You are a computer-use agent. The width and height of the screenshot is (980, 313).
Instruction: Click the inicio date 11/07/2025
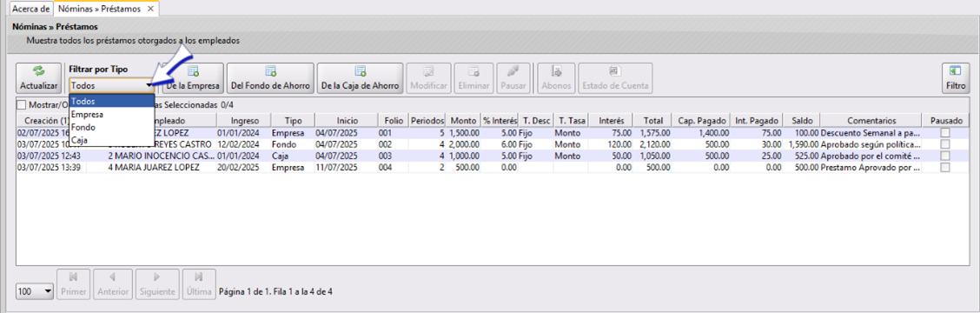click(335, 168)
